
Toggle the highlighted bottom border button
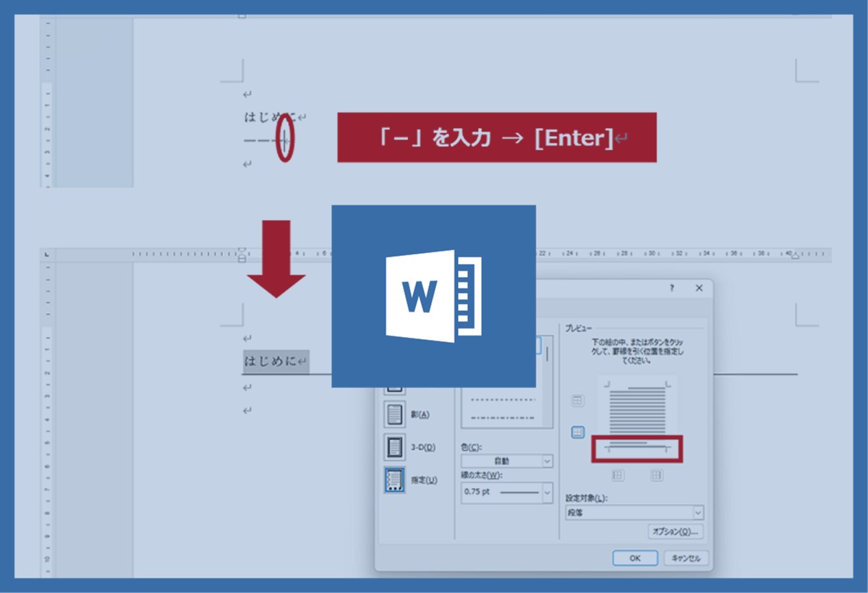pyautogui.click(x=578, y=432)
